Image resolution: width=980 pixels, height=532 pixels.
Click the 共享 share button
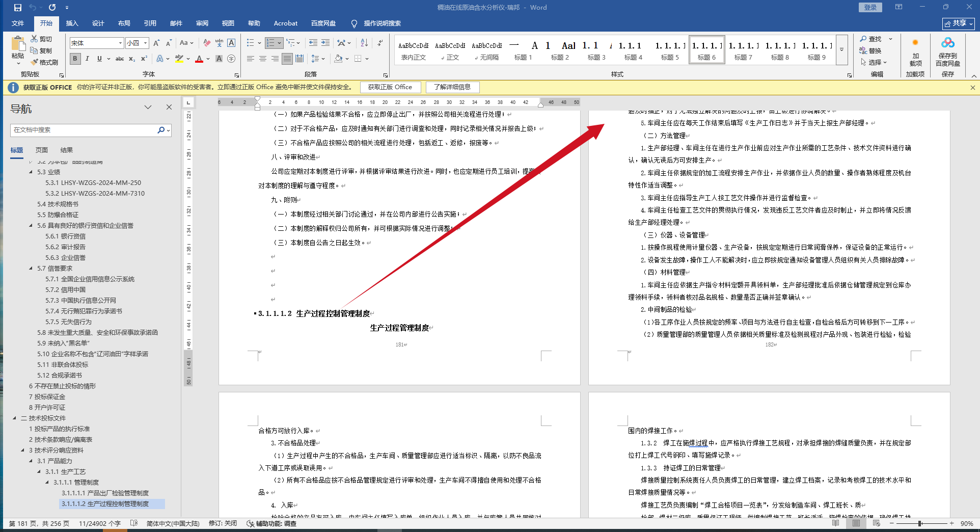click(959, 23)
